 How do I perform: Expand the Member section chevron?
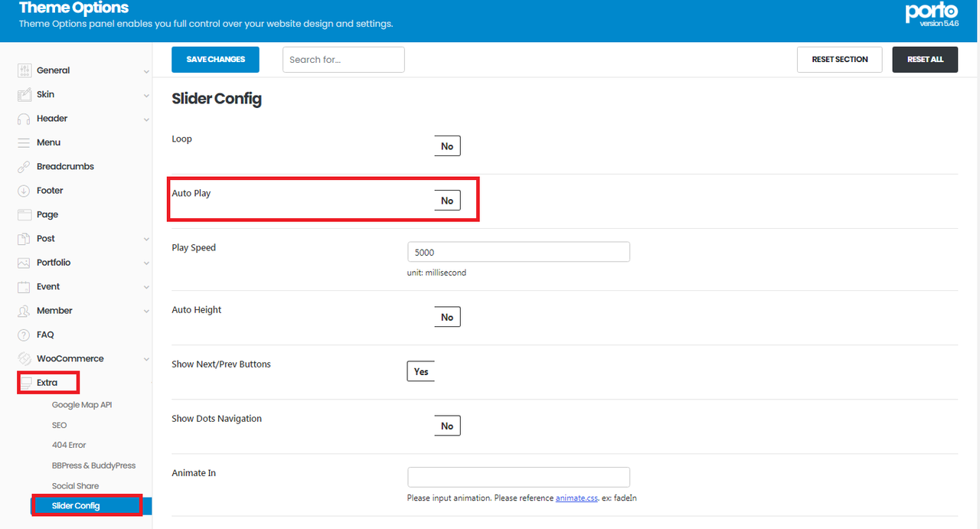click(x=146, y=312)
